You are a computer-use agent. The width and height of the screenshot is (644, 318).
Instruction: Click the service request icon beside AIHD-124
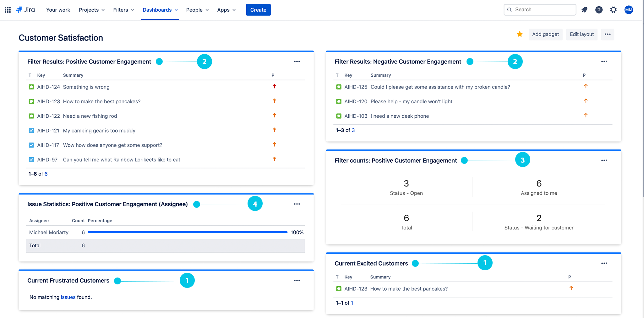[31, 87]
